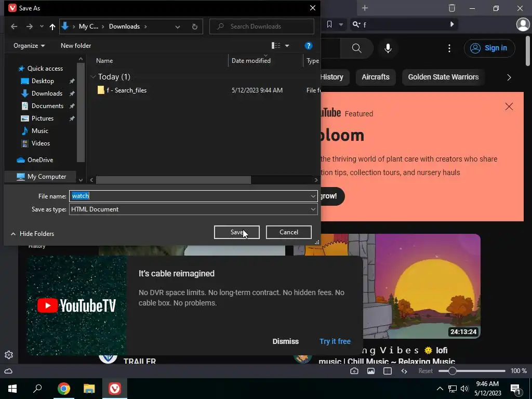Image resolution: width=532 pixels, height=399 pixels.
Task: Go forward in Save As dialog
Action: [30, 26]
